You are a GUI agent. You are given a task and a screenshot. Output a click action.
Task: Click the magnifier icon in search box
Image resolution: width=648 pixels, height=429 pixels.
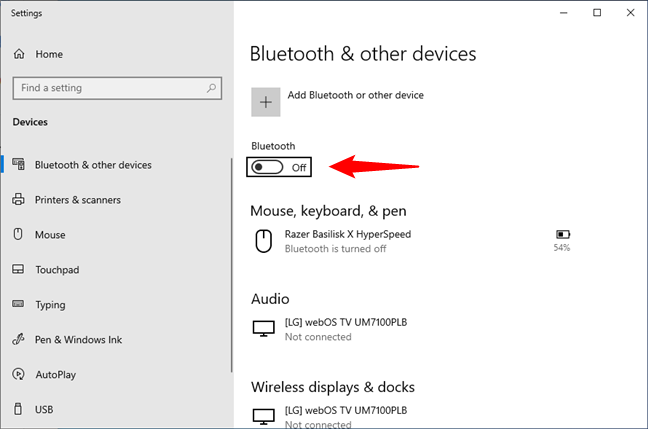[x=211, y=88]
